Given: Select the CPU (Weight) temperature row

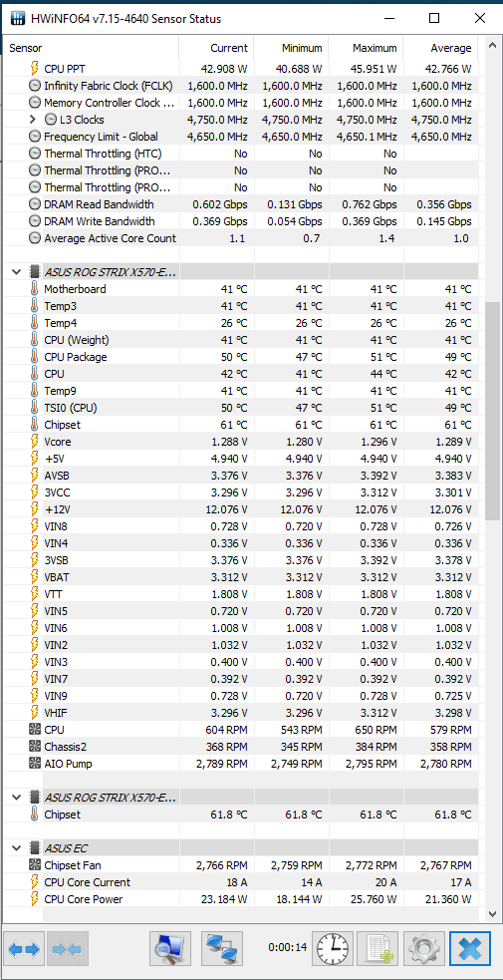Looking at the screenshot, I should (x=241, y=340).
